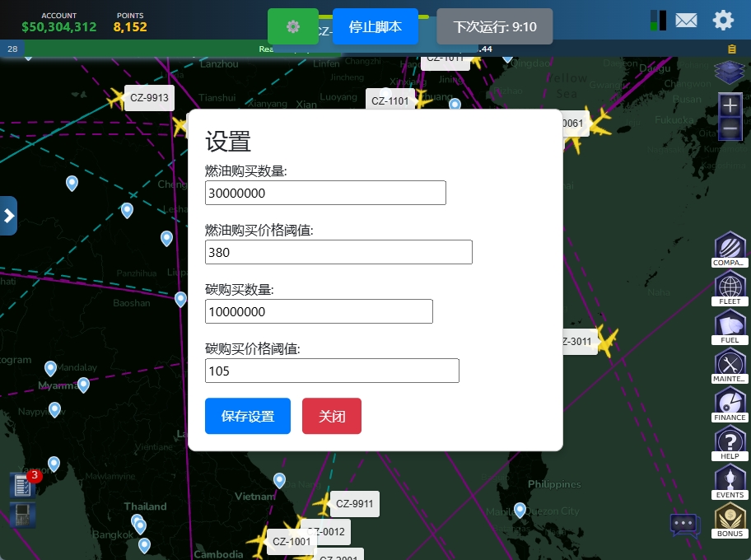Select the CZ-1001 flight label
Viewport: 751px width, 560px height.
[x=292, y=541]
